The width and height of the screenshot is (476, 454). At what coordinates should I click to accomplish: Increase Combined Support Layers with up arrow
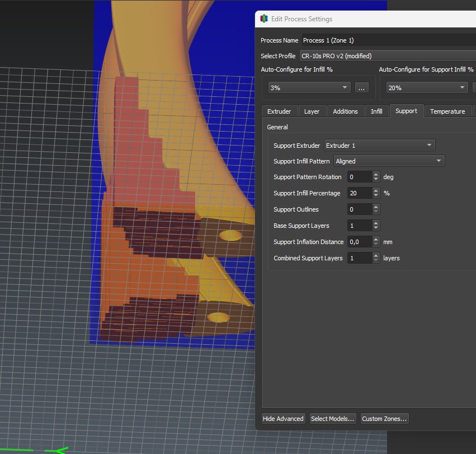(x=376, y=256)
